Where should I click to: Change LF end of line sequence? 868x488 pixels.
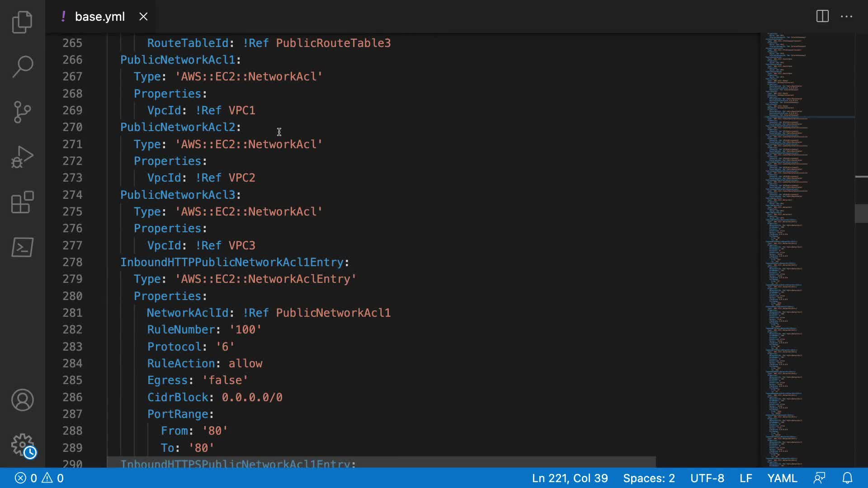tap(745, 478)
